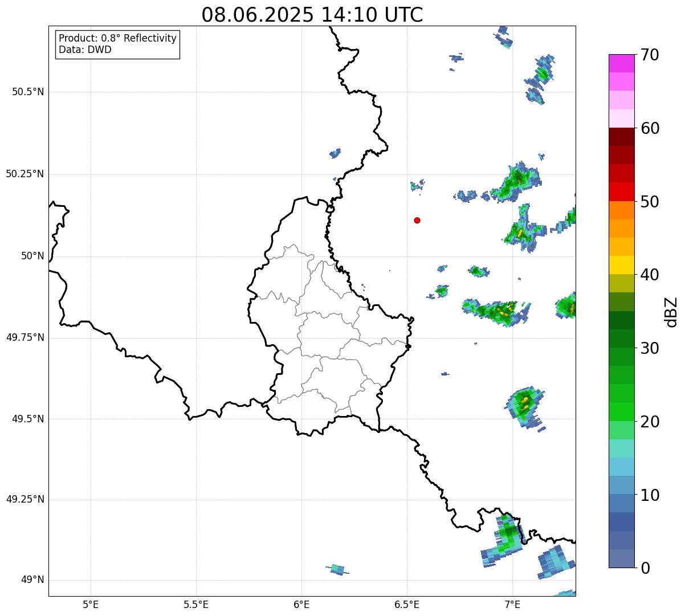Click the 5°E longitude label
The height and width of the screenshot is (616, 685).
tap(91, 604)
